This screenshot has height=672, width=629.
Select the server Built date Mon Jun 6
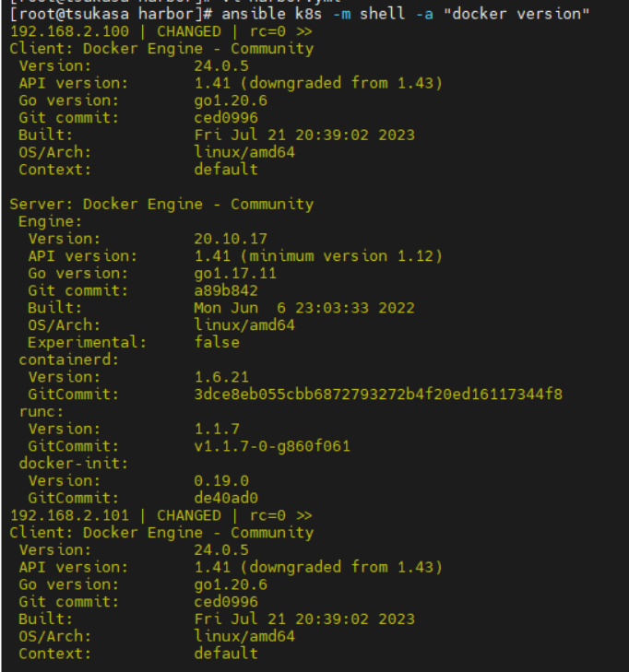[x=304, y=308]
